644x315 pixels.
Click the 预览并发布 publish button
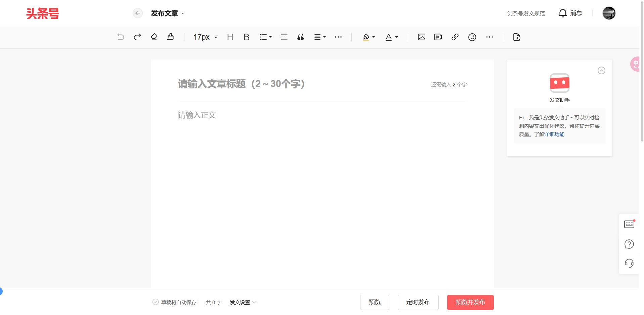470,302
